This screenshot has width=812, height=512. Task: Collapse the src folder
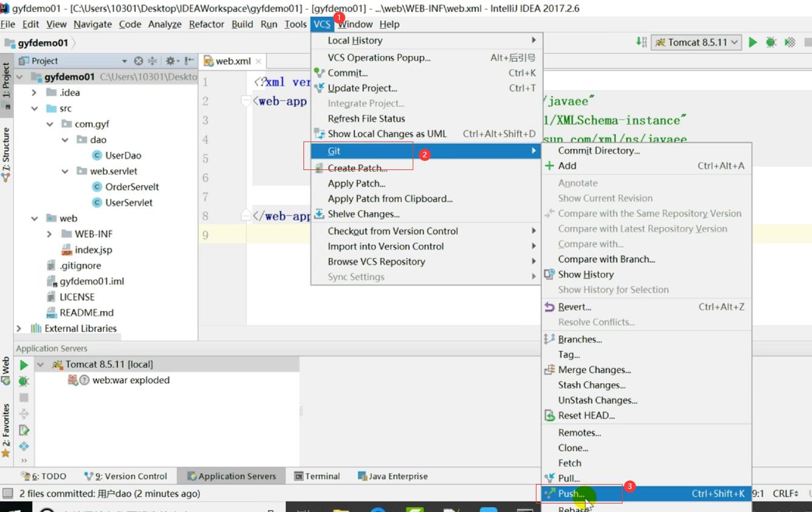click(35, 108)
